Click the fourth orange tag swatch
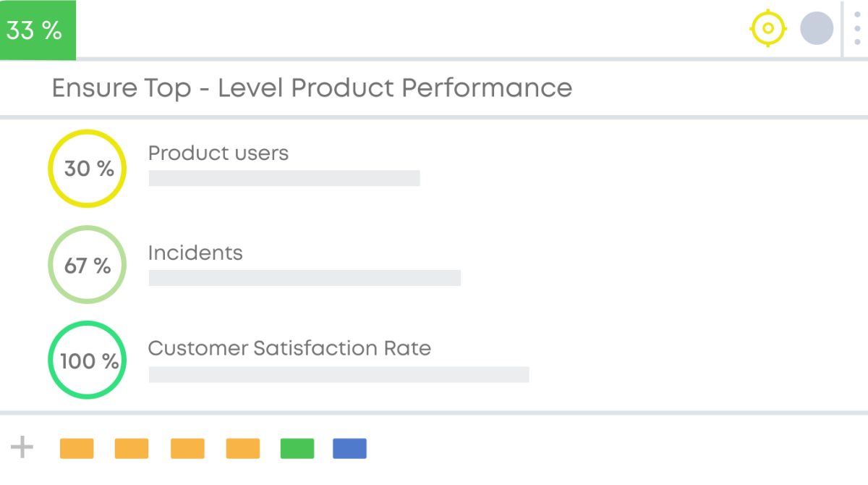Image resolution: width=868 pixels, height=485 pixels. click(243, 449)
